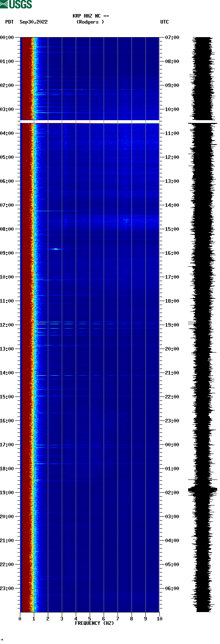Click the 14:00 PDT time label

pos(7,373)
